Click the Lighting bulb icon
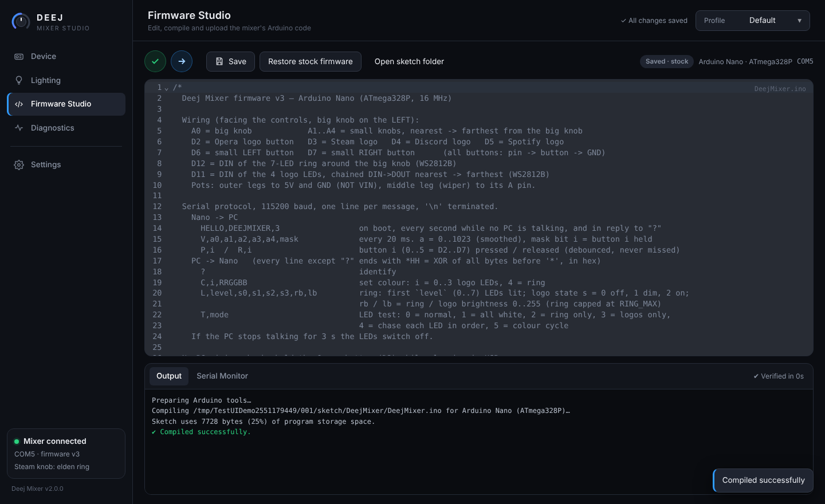 [19, 81]
